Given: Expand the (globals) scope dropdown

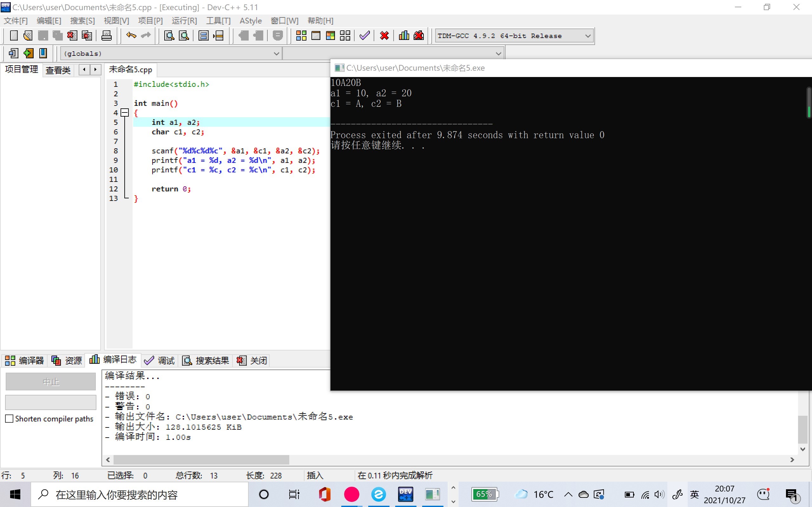Looking at the screenshot, I should (276, 54).
